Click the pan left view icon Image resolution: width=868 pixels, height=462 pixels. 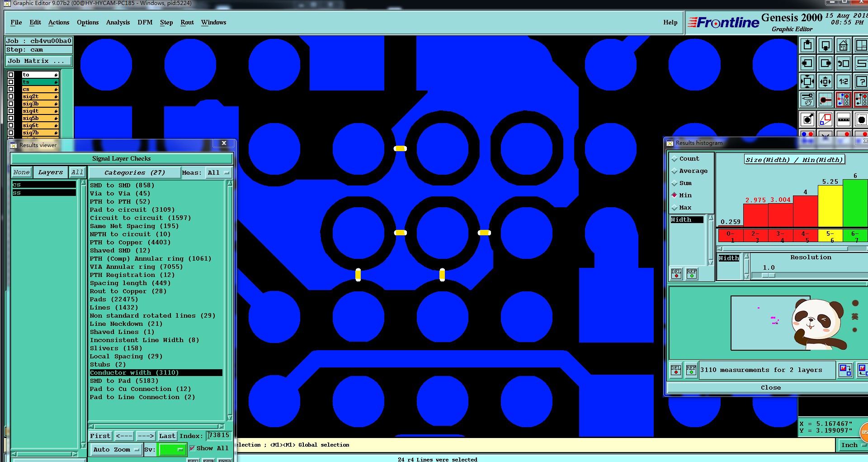point(807,63)
